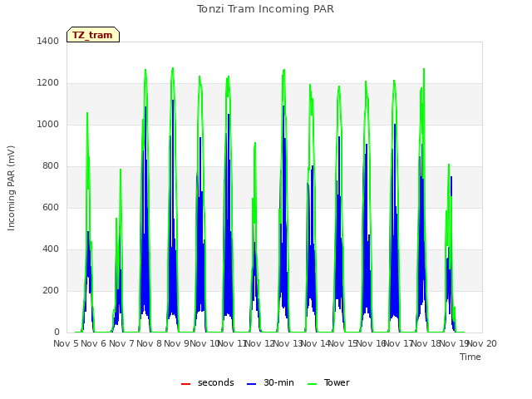Click the Nov 8 x-axis label
Viewport: 532px width, 399px height.
(150, 343)
